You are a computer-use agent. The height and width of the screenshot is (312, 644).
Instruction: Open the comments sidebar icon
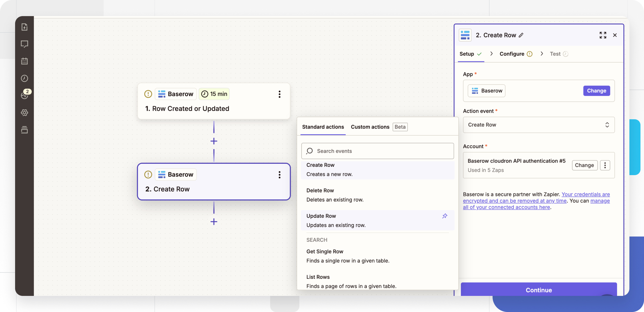pos(24,44)
